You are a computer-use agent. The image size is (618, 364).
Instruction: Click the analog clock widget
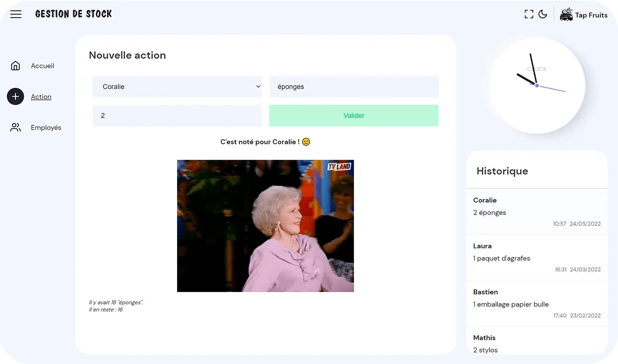537,86
